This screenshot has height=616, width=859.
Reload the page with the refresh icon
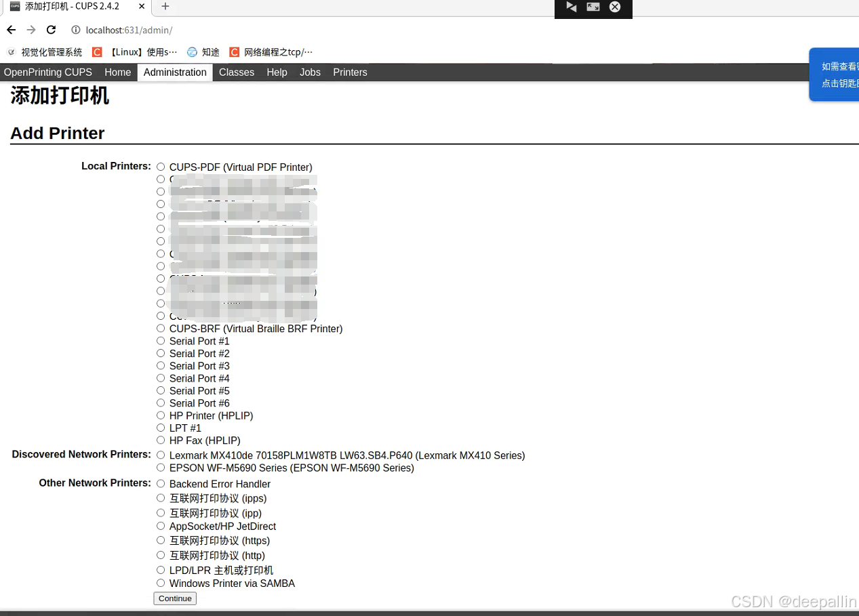pos(51,30)
